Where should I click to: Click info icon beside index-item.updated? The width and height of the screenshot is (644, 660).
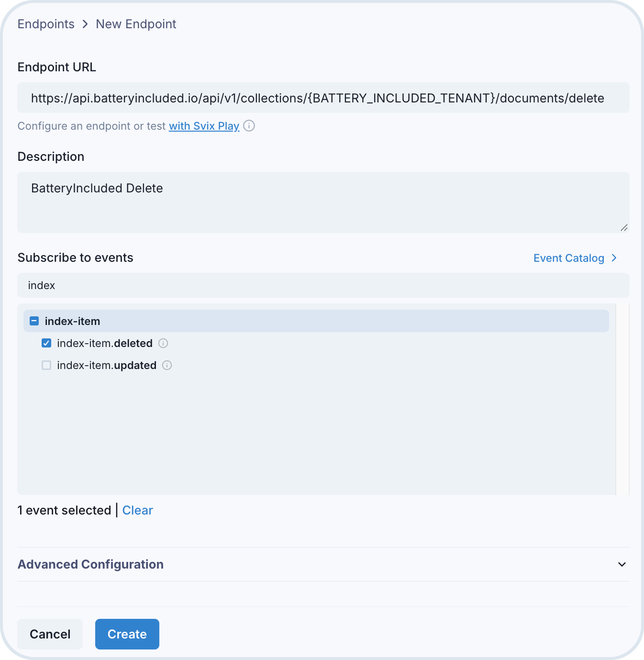(167, 365)
